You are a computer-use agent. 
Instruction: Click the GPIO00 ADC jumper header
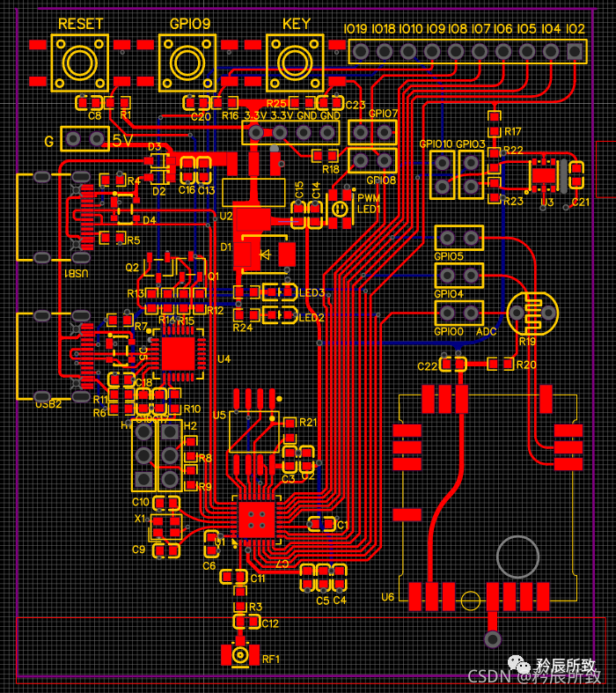click(458, 313)
